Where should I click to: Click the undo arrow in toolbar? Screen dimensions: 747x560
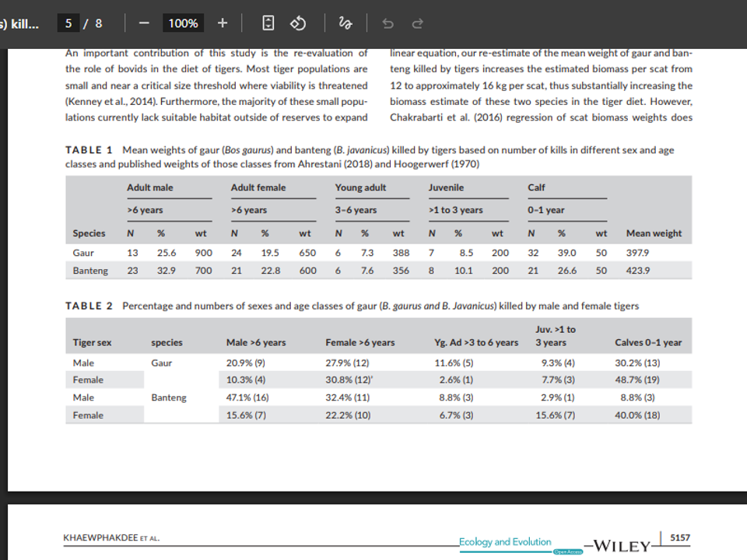click(388, 23)
